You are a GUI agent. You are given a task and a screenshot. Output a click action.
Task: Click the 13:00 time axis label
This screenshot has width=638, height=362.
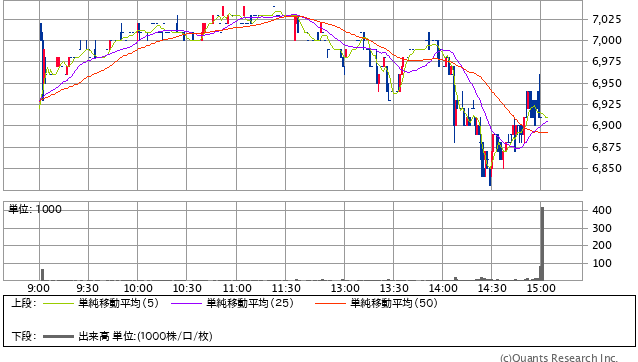coord(345,288)
